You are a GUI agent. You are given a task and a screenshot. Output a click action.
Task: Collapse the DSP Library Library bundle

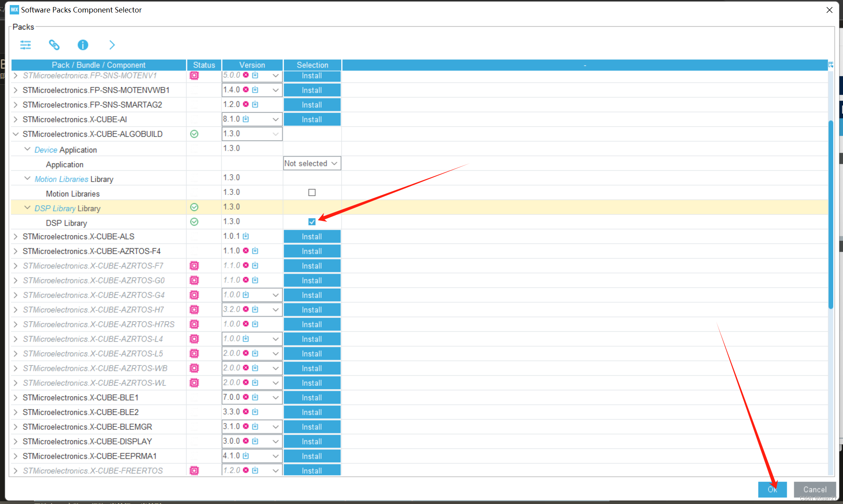(x=27, y=208)
